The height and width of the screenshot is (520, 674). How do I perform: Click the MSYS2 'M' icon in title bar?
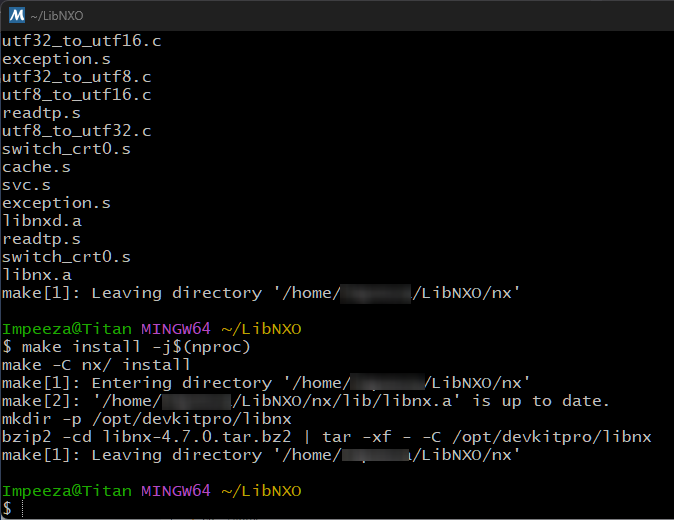point(17,15)
